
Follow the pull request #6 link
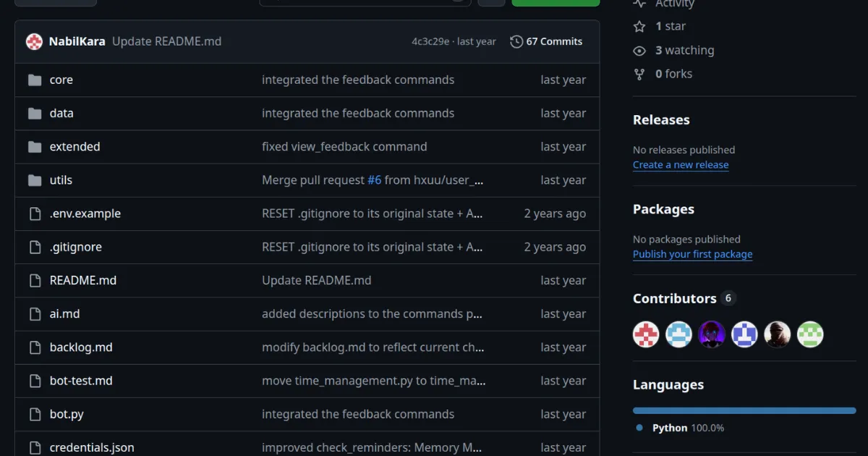click(x=374, y=180)
